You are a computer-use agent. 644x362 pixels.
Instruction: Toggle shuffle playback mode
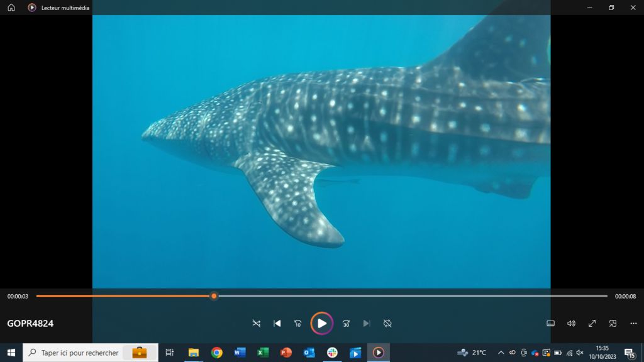[x=256, y=323]
